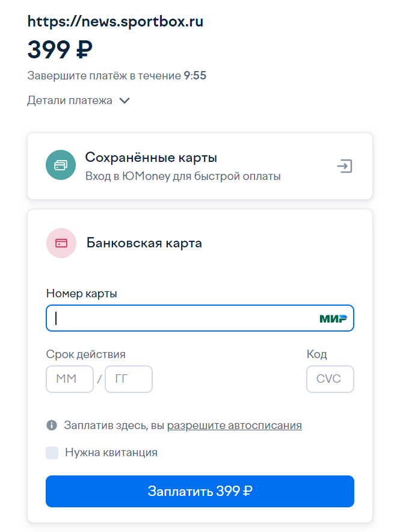This screenshot has width=400, height=532.
Task: Click the CVC security code field
Action: click(x=330, y=379)
